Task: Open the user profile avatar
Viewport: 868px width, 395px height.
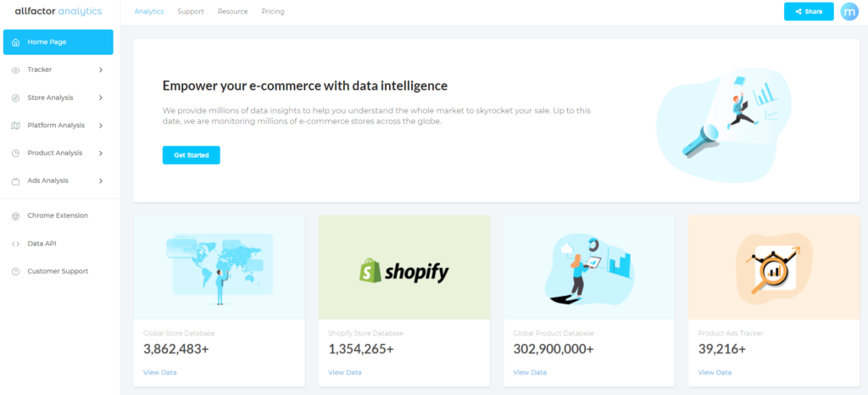Action: point(849,12)
